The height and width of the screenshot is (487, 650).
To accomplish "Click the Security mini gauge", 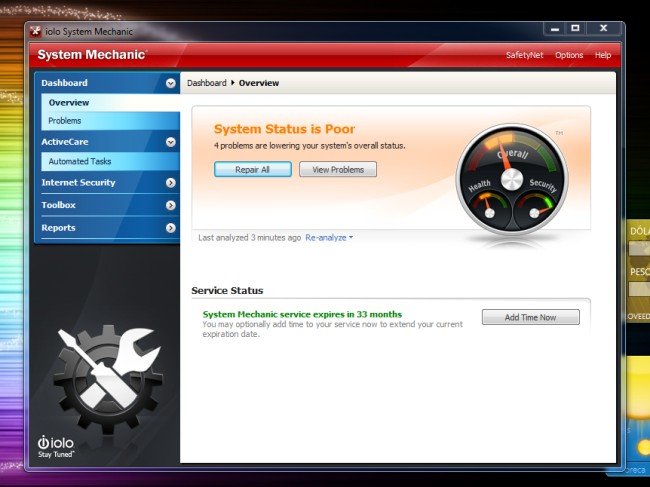I will click(x=535, y=209).
